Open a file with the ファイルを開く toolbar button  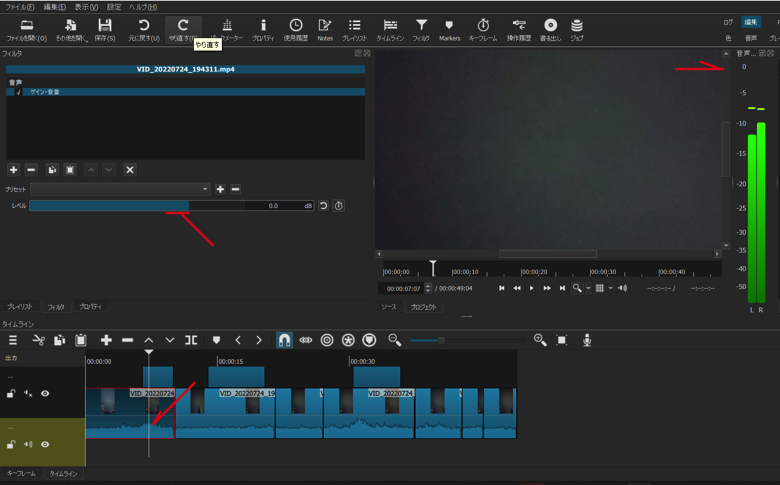(x=27, y=30)
